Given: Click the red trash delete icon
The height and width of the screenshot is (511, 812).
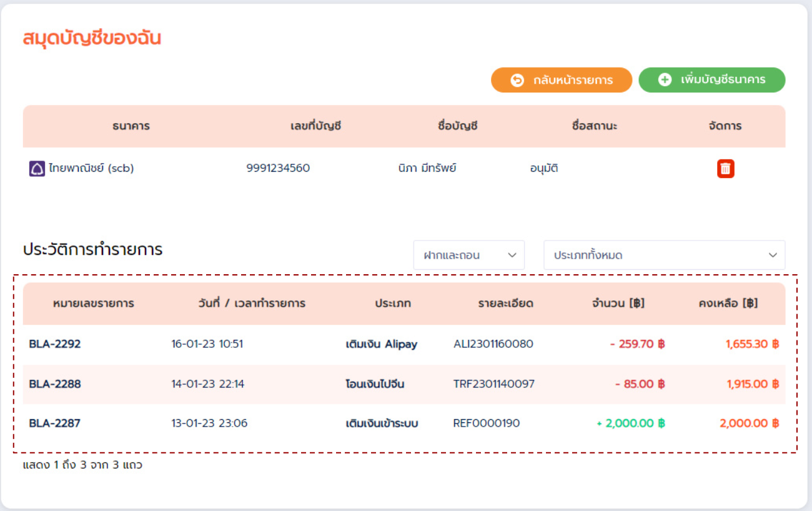Looking at the screenshot, I should point(725,169).
